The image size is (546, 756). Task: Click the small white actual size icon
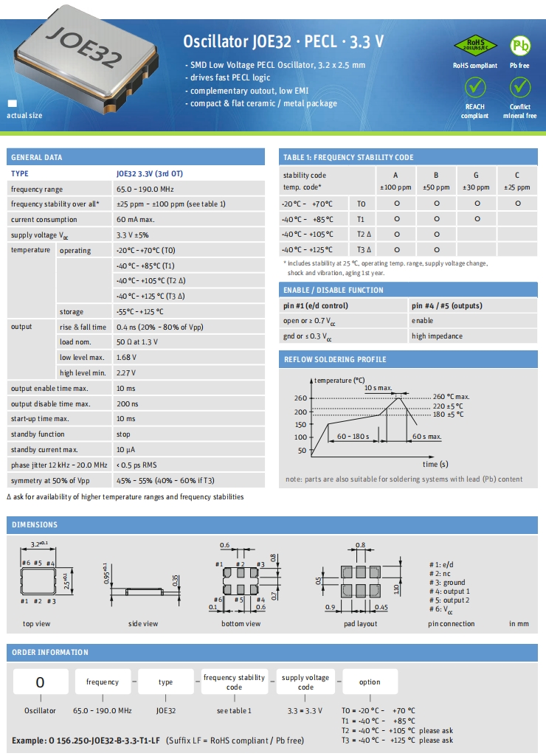coord(12,104)
